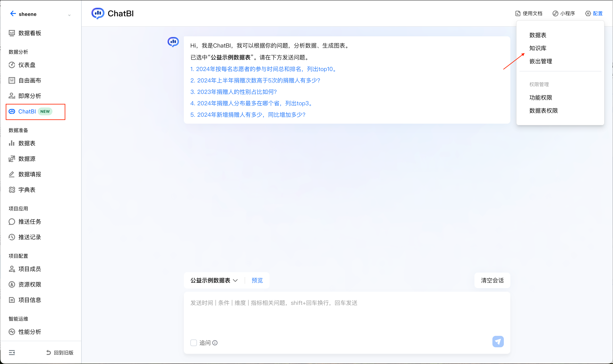
Task: Click 使用文档 text in header
Action: click(x=532, y=13)
